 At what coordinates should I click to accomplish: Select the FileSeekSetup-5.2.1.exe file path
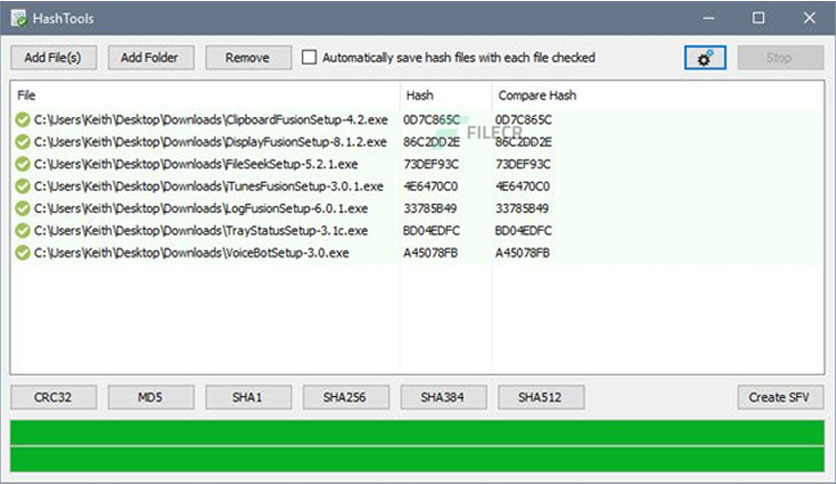pyautogui.click(x=196, y=164)
